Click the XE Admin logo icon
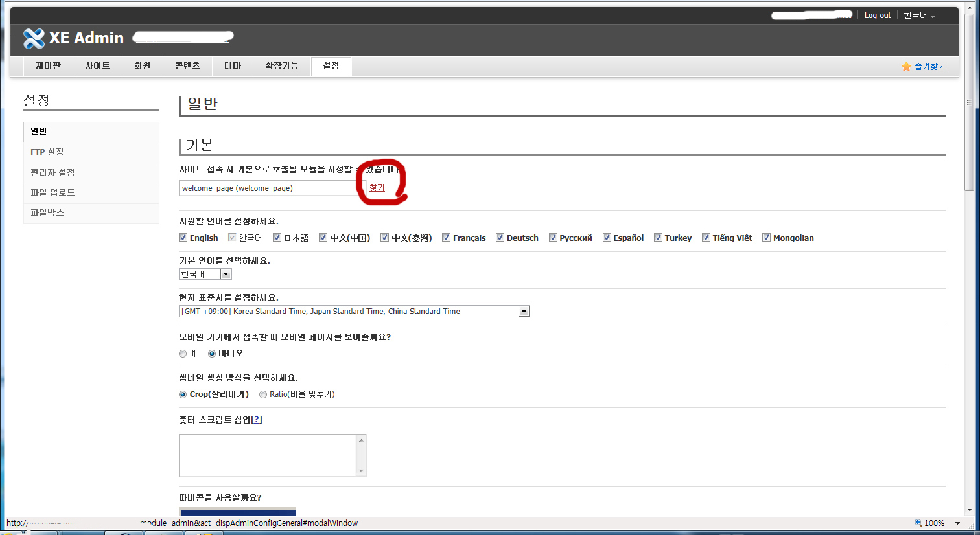 tap(34, 39)
